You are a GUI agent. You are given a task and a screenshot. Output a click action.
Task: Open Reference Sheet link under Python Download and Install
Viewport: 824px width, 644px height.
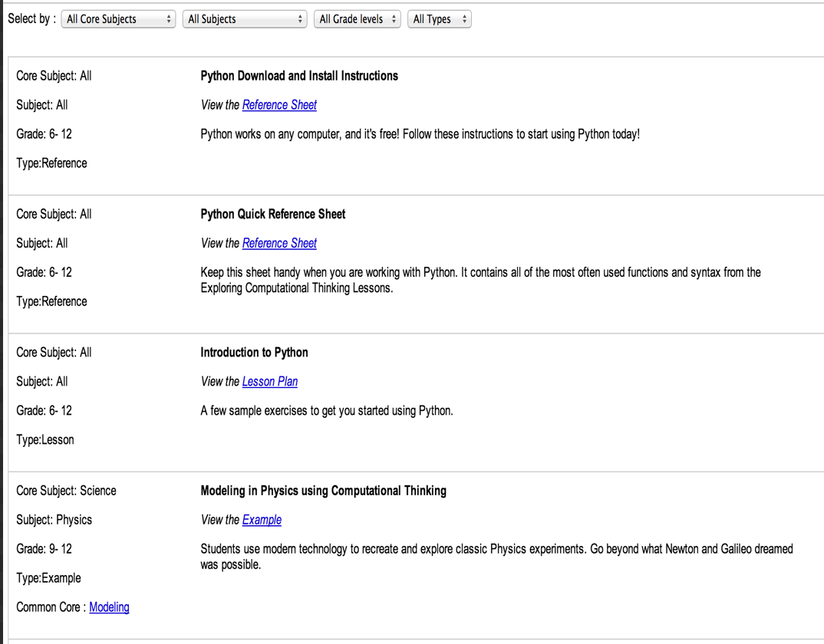click(x=279, y=105)
